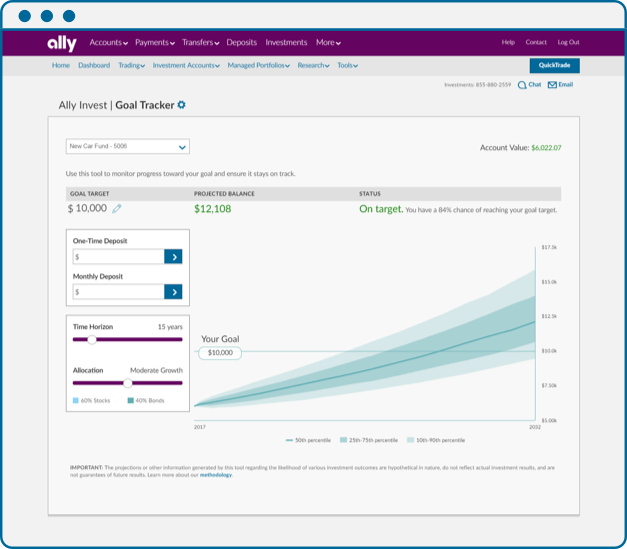This screenshot has width=627, height=549.
Task: Click the One-Time Deposit input field
Action: (118, 257)
